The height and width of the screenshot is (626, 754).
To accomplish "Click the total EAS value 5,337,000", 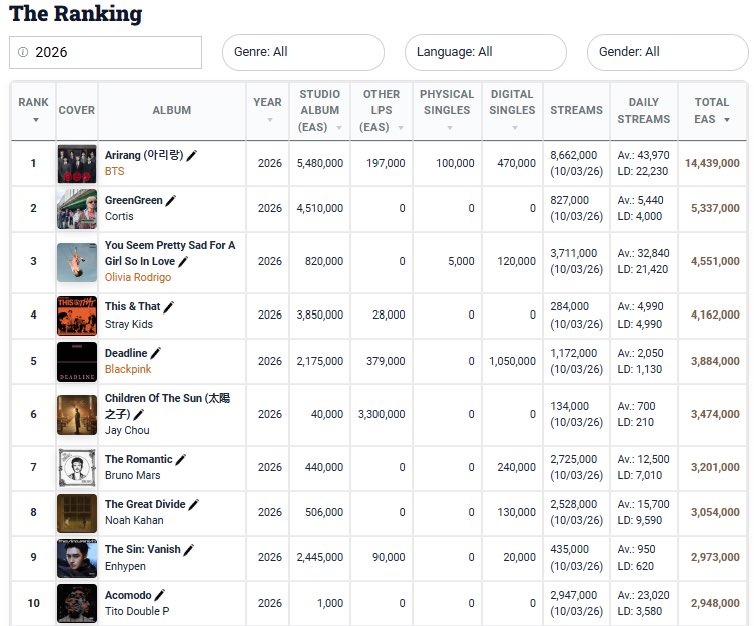I will coord(715,209).
